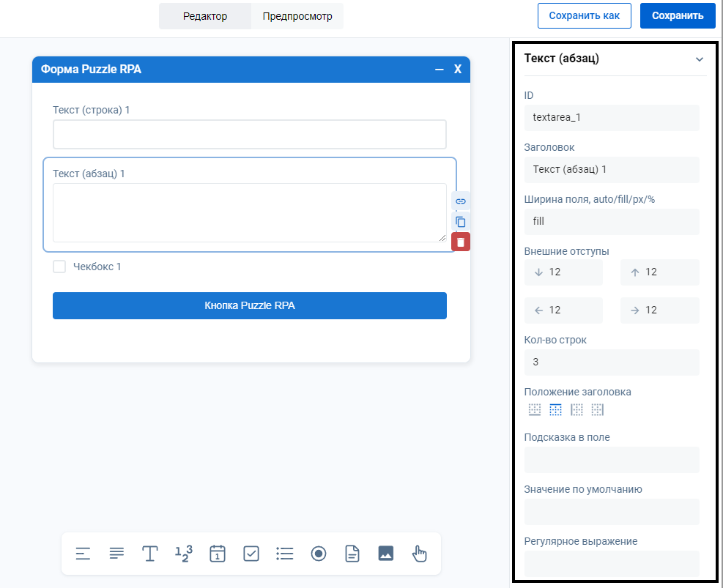Screen dimensions: 723x588
Task: Duplicate the text area with the copy icon
Action: [x=461, y=221]
